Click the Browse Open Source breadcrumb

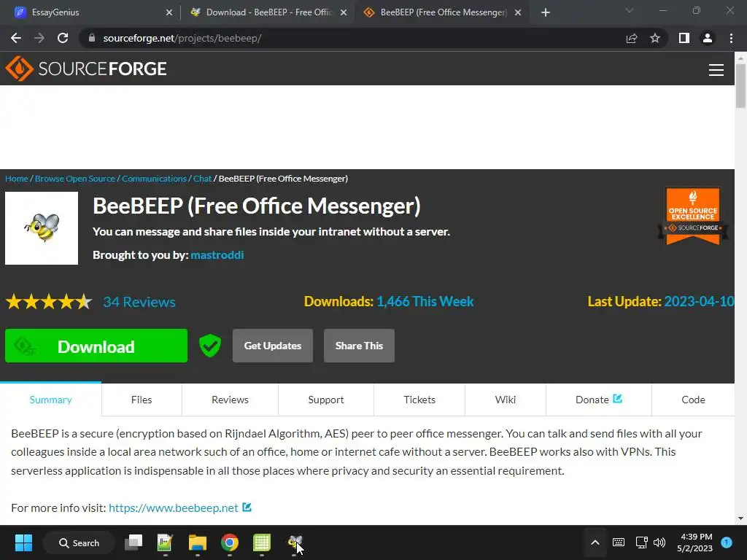click(x=75, y=179)
